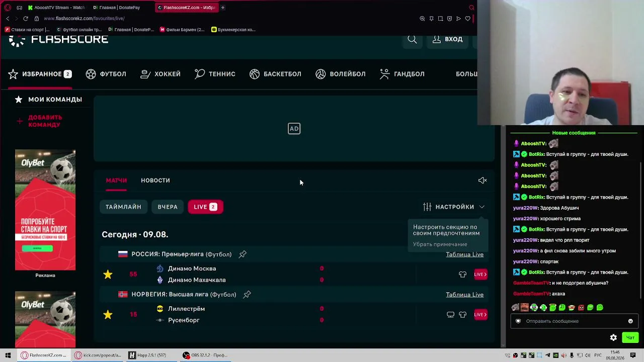Go to the ХОККЕЙ sport section
This screenshot has width=644, height=362.
160,74
